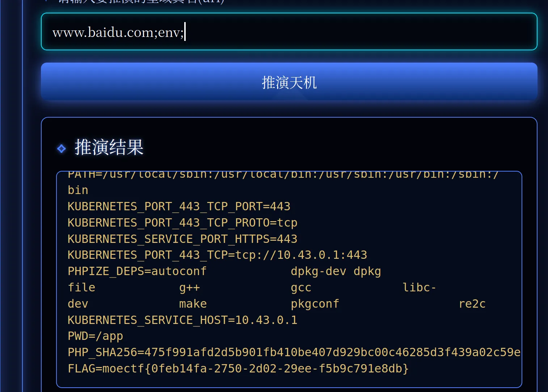Click the word re2c in output

click(472, 304)
